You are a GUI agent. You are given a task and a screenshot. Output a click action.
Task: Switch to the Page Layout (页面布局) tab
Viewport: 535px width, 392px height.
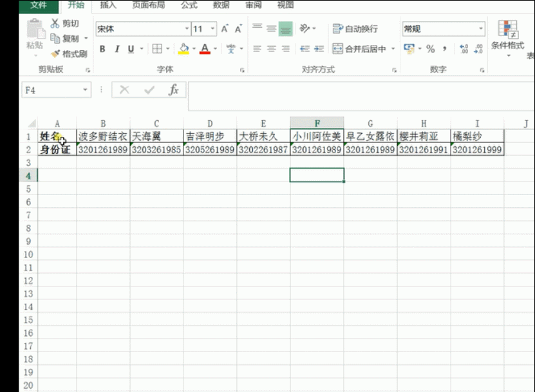pyautogui.click(x=149, y=5)
